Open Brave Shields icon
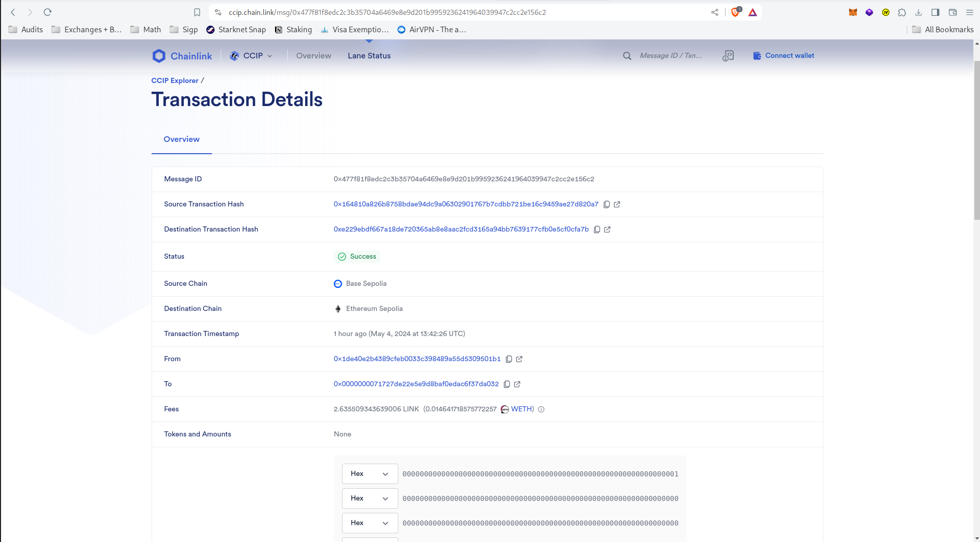This screenshot has height=542, width=980. pos(736,12)
